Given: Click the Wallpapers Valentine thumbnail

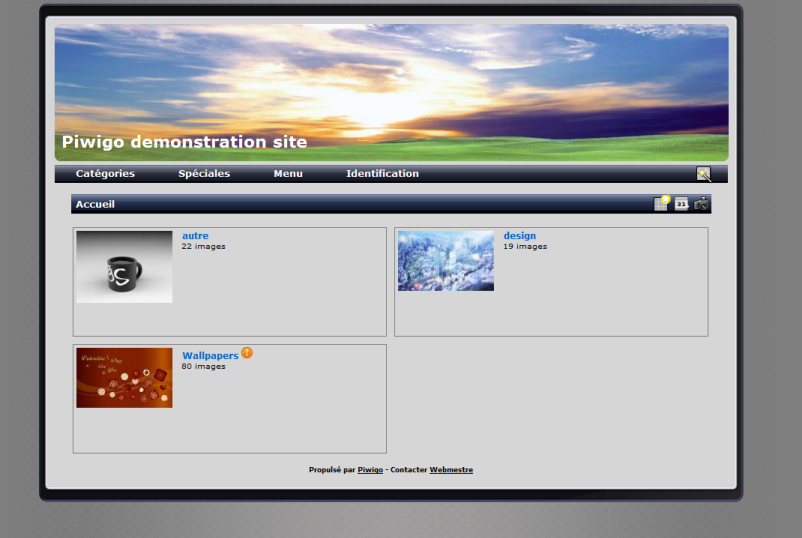Looking at the screenshot, I should click(124, 378).
